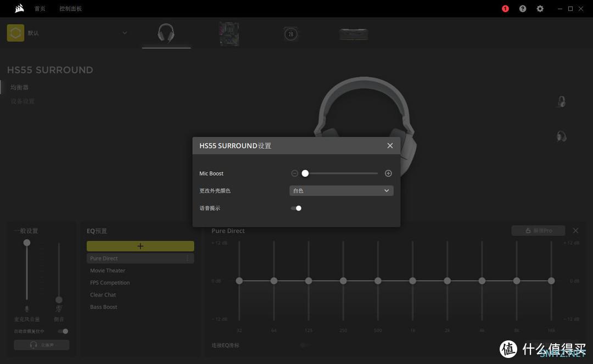Maximize the iCUE window
593x364 pixels.
pos(570,9)
